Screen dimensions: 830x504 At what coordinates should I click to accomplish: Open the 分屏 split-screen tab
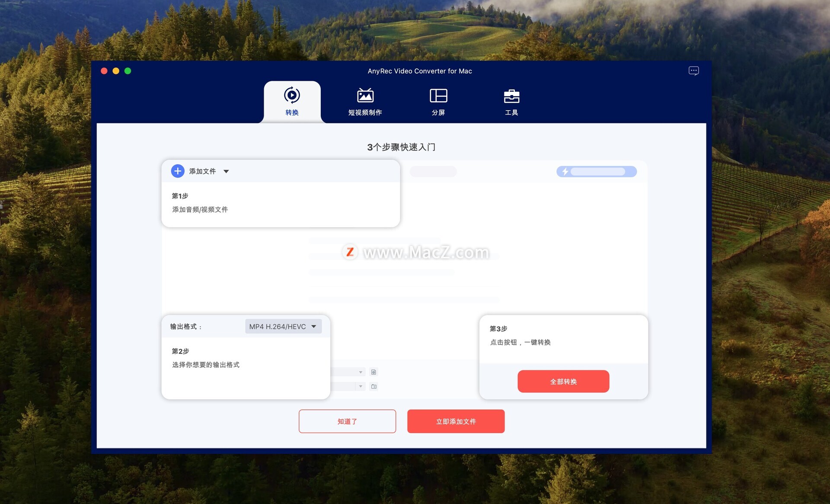pyautogui.click(x=438, y=102)
